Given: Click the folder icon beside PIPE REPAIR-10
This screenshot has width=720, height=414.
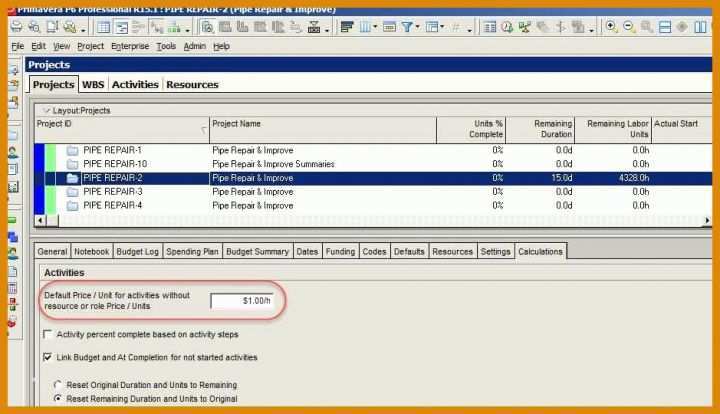Looking at the screenshot, I should [x=72, y=164].
